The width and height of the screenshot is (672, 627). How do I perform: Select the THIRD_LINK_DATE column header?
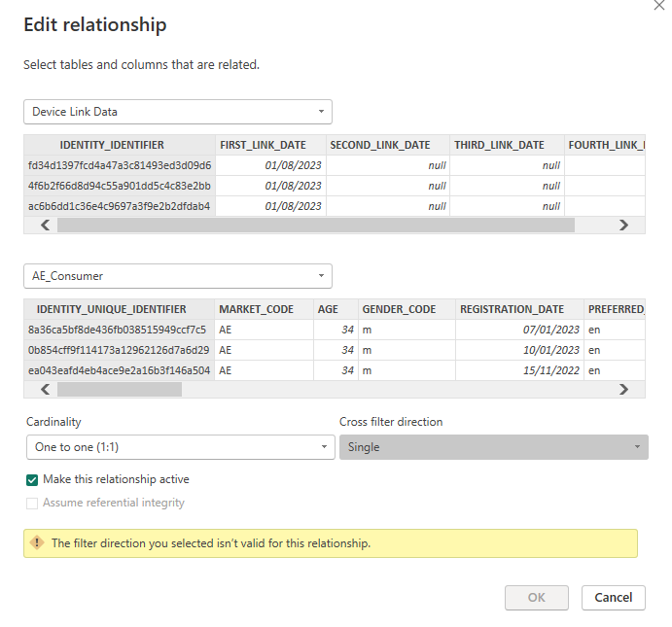pos(507,145)
